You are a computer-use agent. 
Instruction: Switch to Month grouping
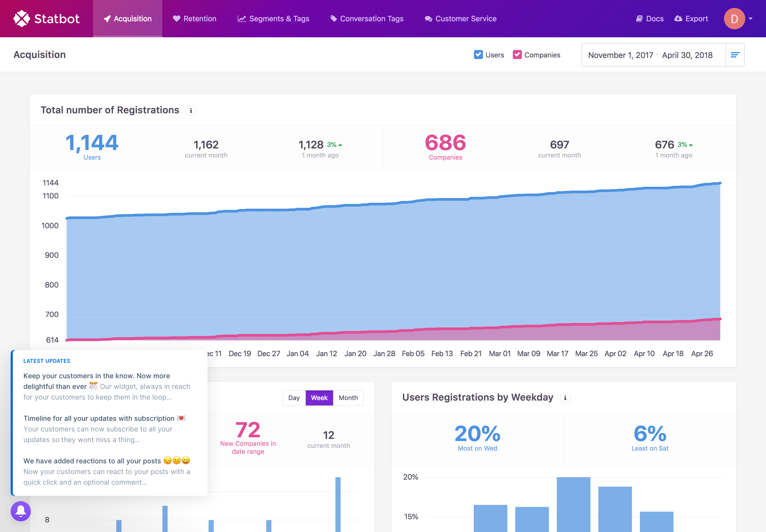pos(348,398)
